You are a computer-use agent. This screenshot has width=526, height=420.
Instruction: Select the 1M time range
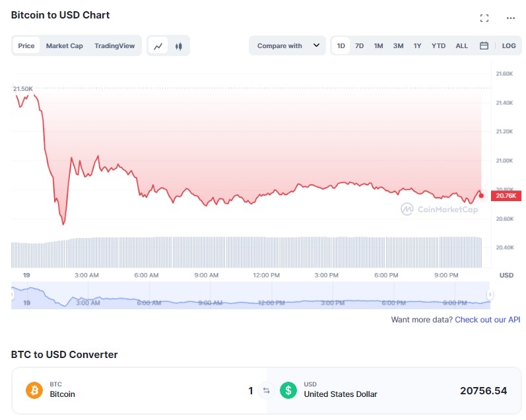(x=378, y=46)
